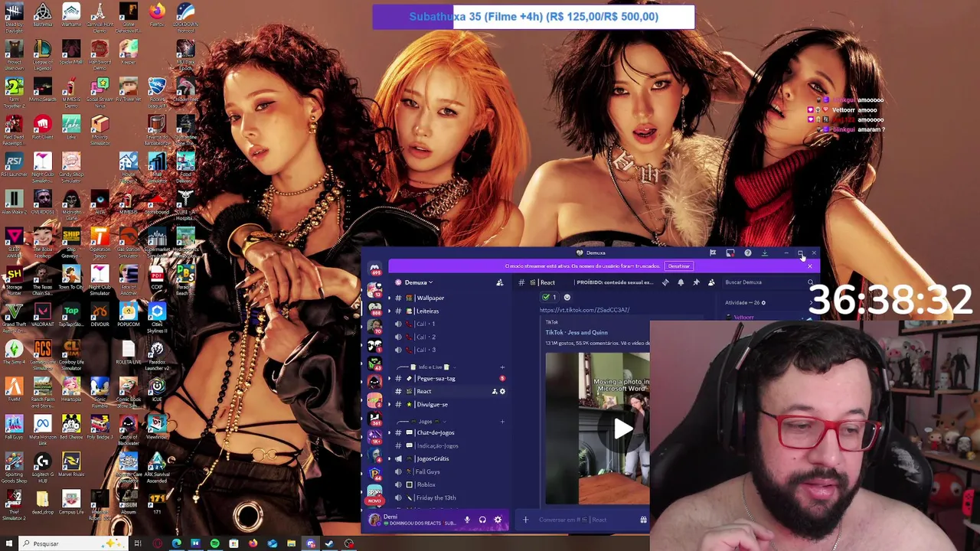Add reaction with smiley icon under message
980x551 pixels.
(567, 297)
